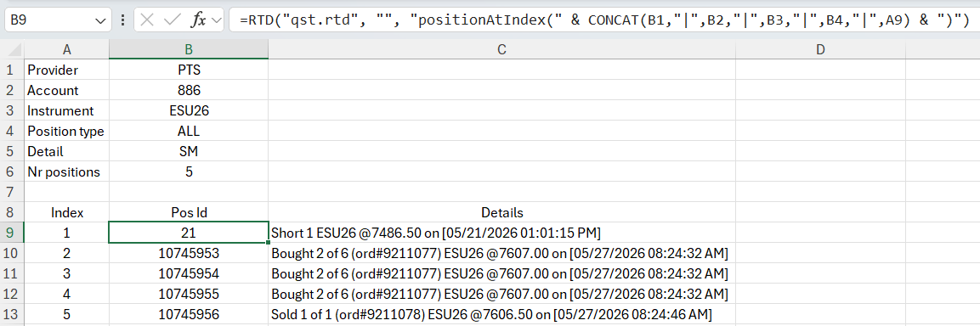Click cell with account number 886

189,90
